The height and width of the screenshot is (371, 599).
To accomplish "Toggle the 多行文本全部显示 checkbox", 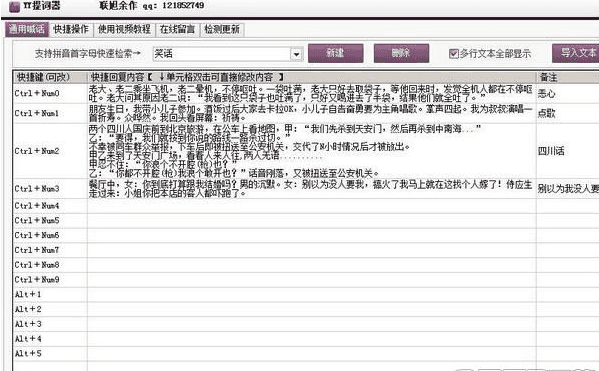I will 453,53.
